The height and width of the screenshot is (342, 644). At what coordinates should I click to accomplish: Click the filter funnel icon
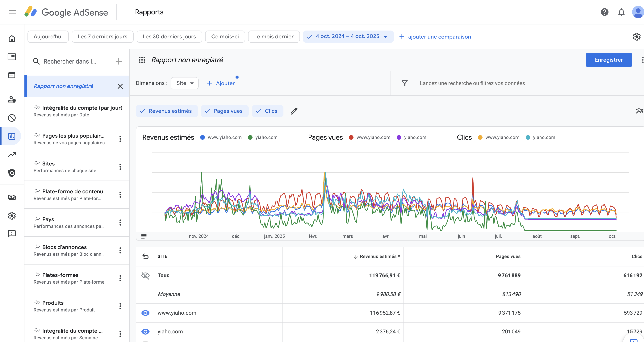404,83
